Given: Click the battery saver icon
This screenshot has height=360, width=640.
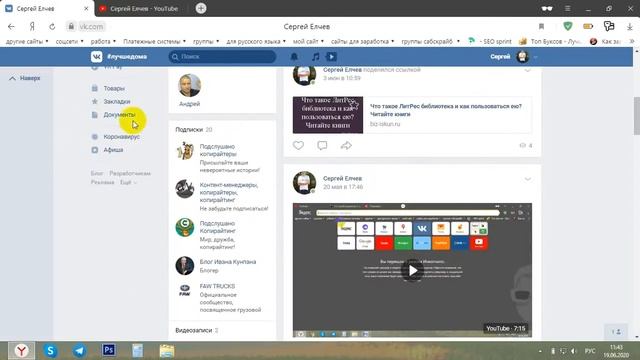Looking at the screenshot, I should 588,26.
